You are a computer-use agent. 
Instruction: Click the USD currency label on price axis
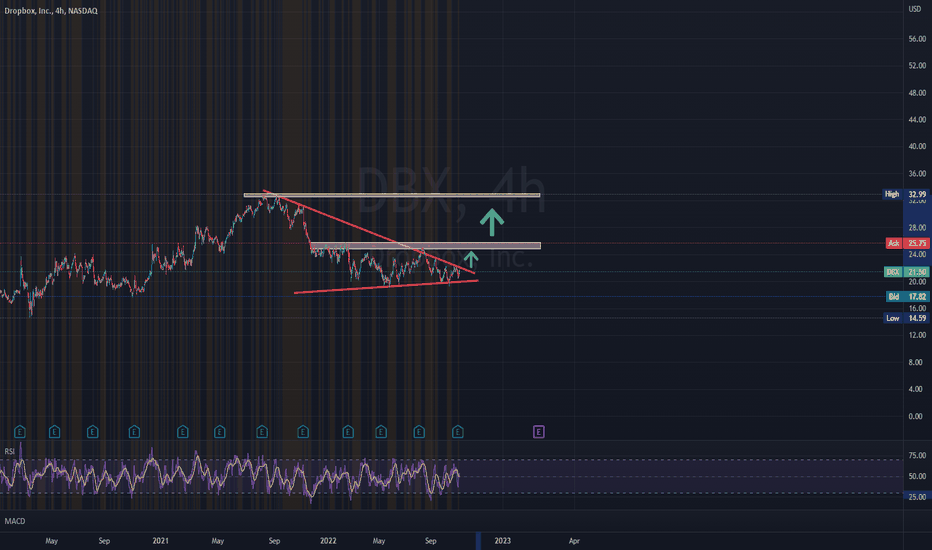914,9
